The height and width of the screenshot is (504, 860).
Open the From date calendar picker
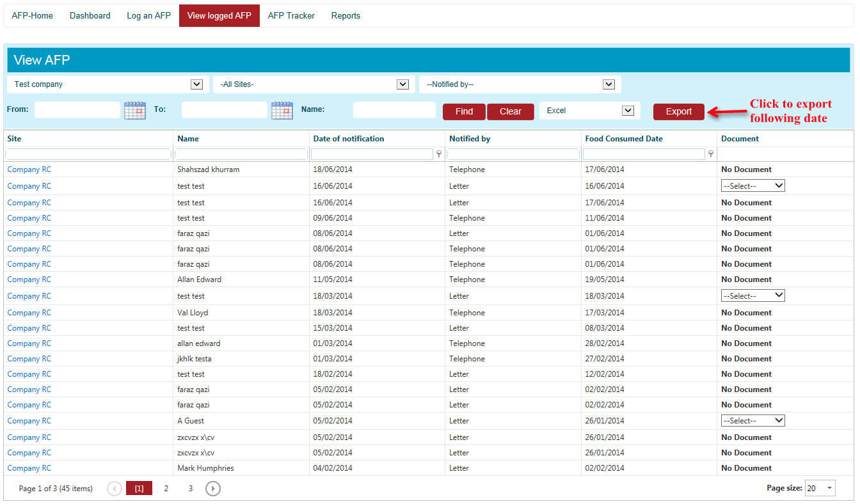(135, 110)
